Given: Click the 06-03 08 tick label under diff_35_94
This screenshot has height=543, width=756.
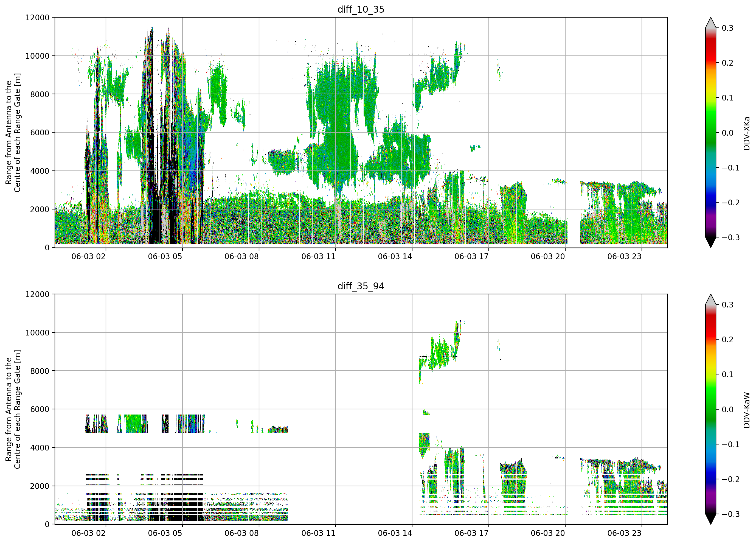Looking at the screenshot, I should point(242,533).
